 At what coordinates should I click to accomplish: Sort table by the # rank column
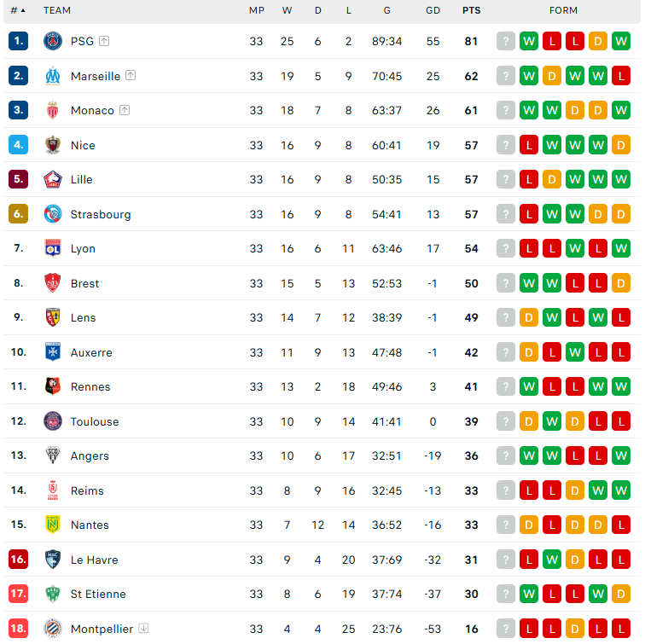18,10
